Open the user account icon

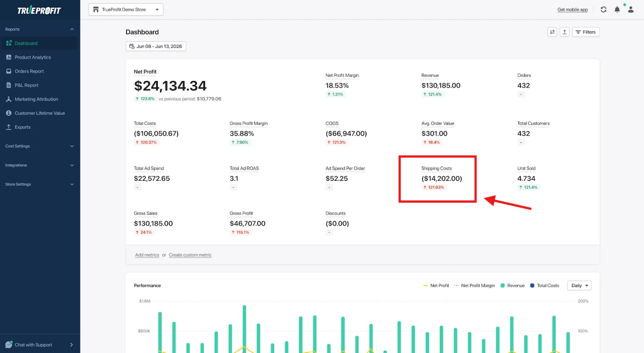(631, 10)
